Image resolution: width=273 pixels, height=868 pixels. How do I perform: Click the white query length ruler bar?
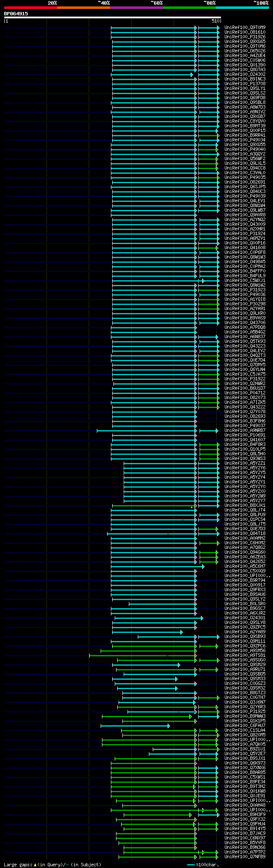[x=112, y=17]
